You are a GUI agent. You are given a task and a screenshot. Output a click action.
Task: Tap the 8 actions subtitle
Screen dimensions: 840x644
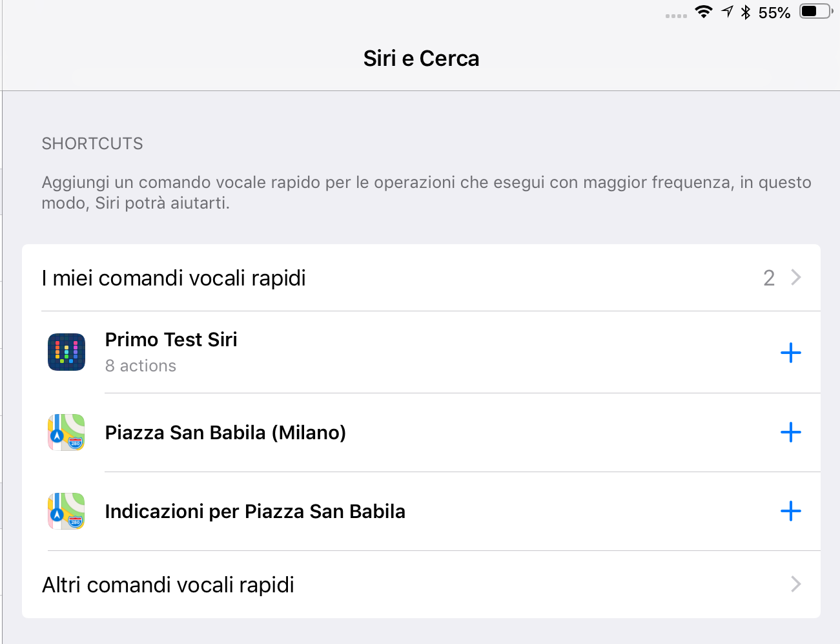(141, 366)
